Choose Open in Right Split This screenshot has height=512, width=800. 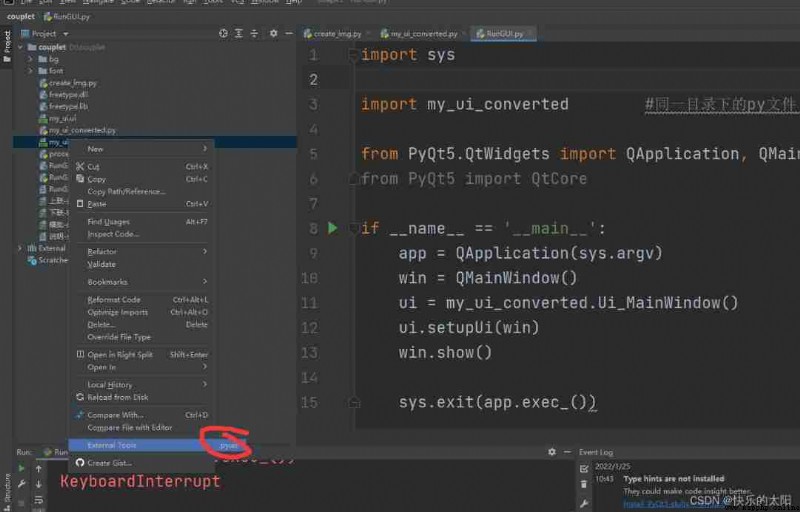coord(141,354)
